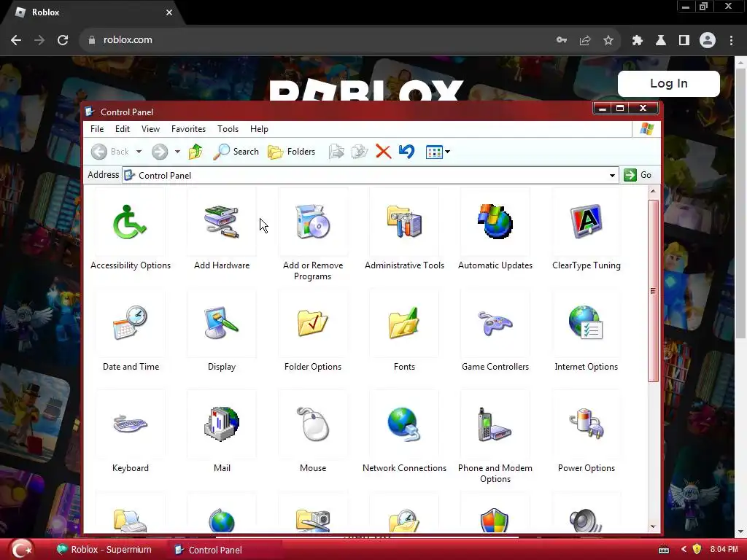This screenshot has height=560, width=747.
Task: Click the red Delete X toolbar icon
Action: click(x=383, y=152)
